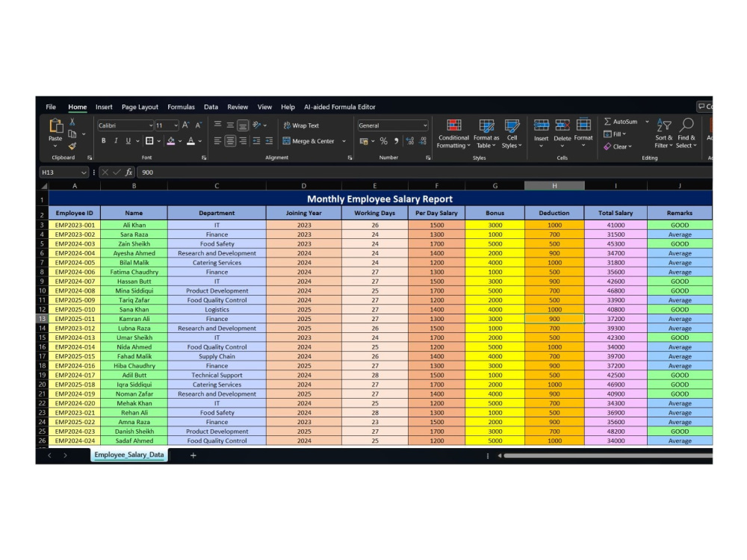This screenshot has height=560, width=747.
Task: Click Total Salary value 48200
Action: [616, 432]
